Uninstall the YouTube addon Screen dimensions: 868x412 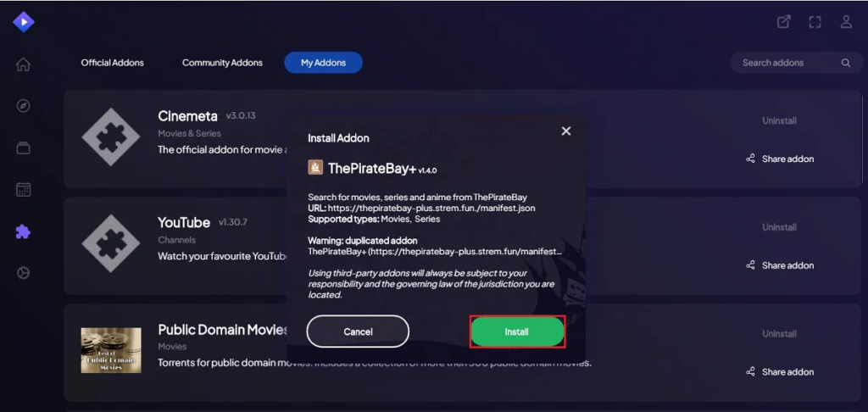click(780, 227)
